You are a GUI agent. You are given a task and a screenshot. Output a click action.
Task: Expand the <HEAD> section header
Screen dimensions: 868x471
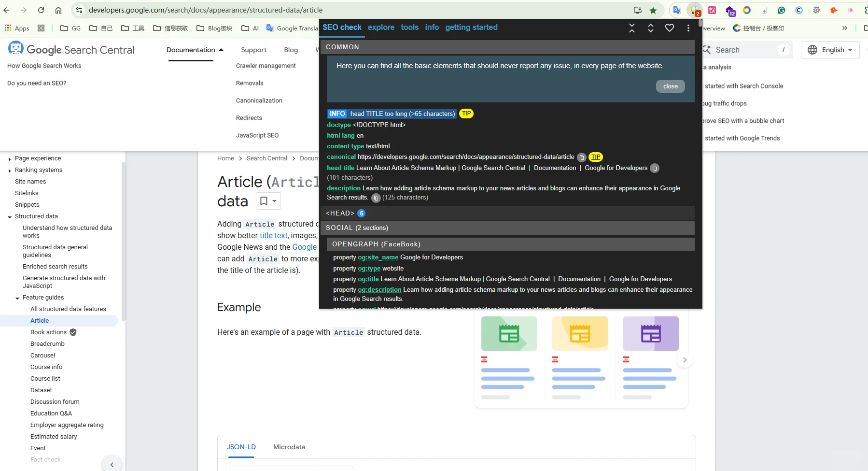click(x=507, y=213)
